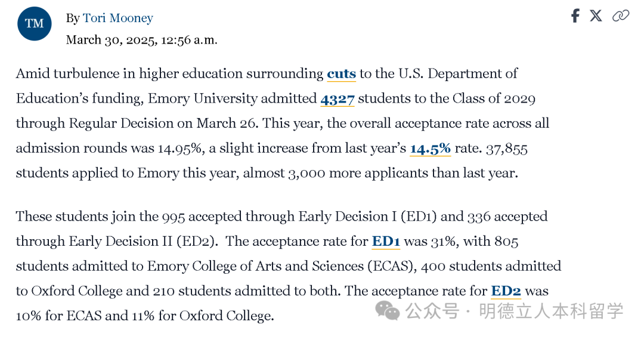Copy the article link via chain icon

[621, 16]
